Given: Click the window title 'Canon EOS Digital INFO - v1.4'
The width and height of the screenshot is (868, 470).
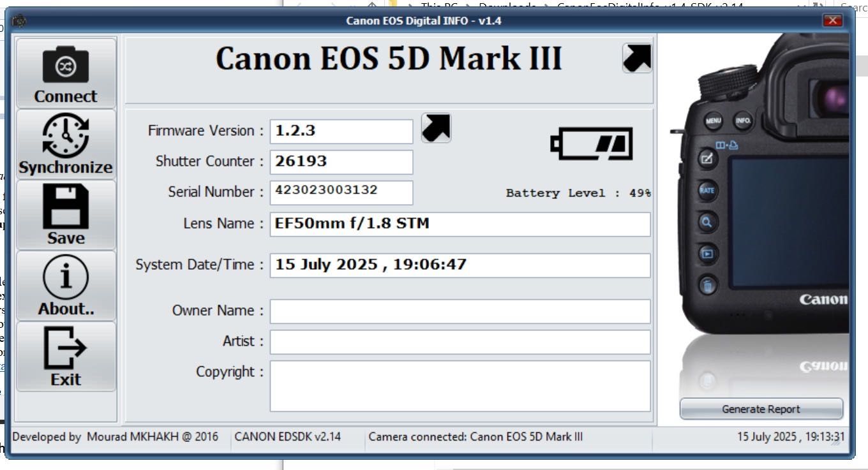Looking at the screenshot, I should click(424, 20).
